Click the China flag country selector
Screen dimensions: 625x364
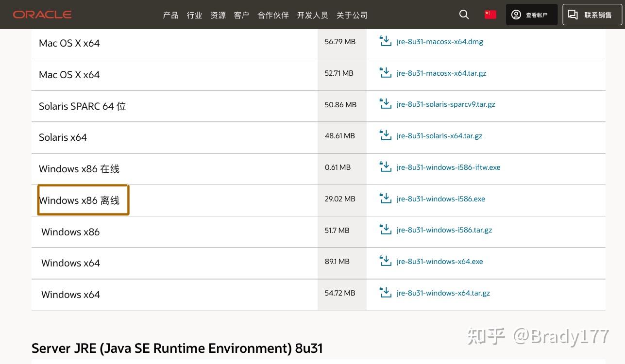point(490,15)
